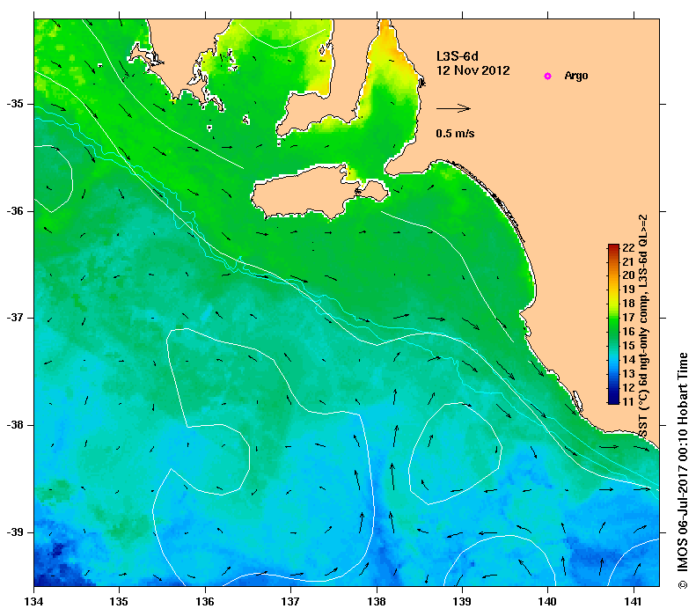Click the longitude label '139'
This screenshot has height=616, width=696.
pyautogui.click(x=462, y=601)
